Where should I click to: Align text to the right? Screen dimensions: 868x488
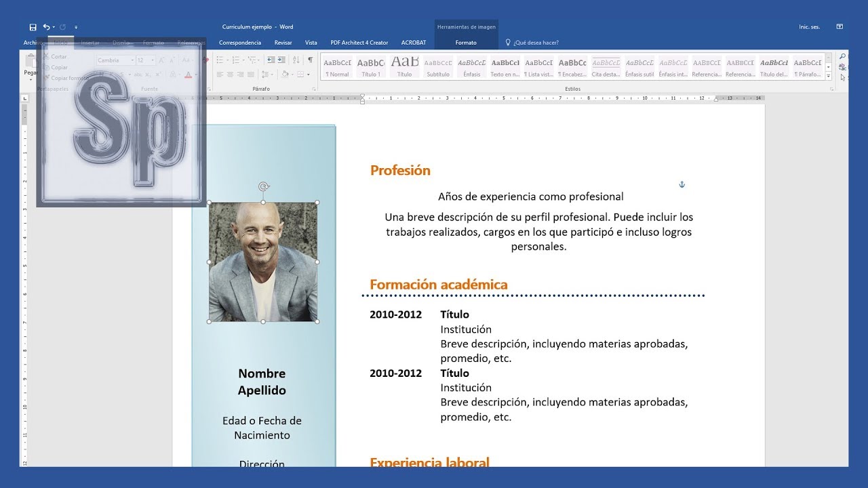pos(240,75)
